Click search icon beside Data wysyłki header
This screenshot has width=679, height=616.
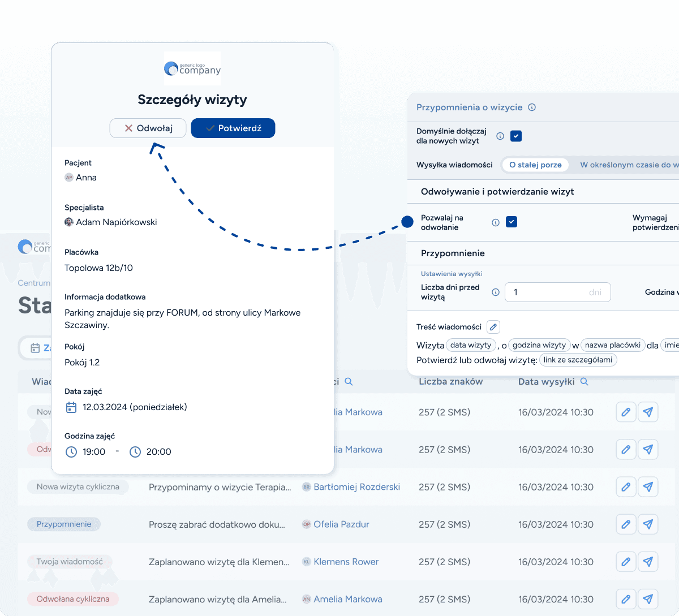click(584, 382)
